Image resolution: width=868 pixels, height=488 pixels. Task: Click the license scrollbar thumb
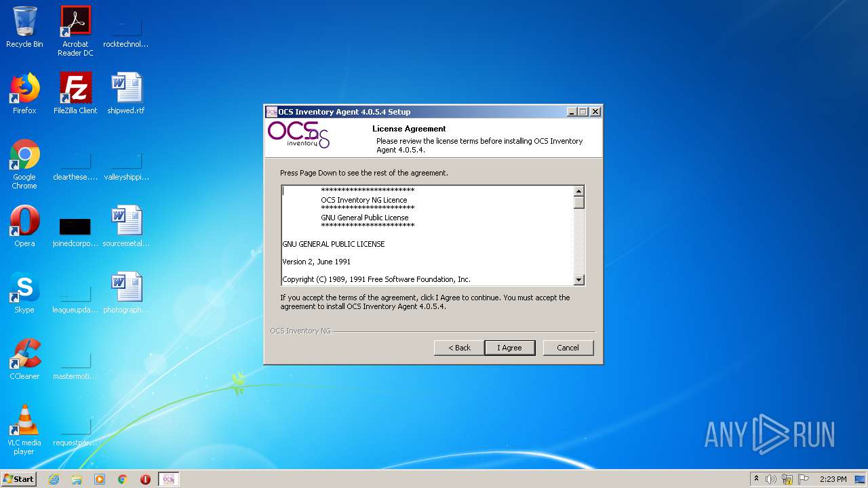click(x=578, y=202)
